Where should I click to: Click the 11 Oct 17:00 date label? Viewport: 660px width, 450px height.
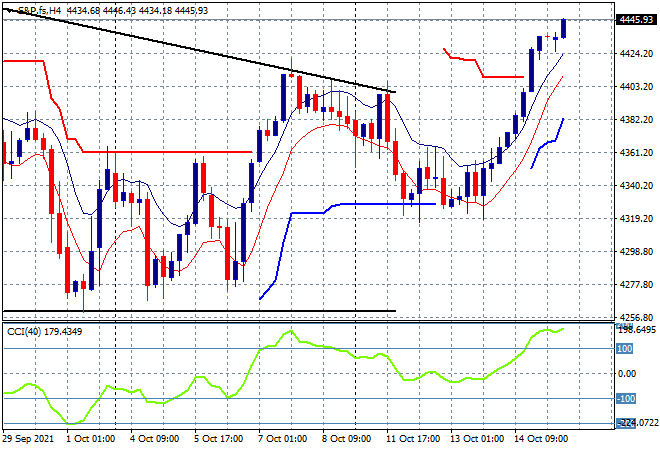tap(415, 437)
